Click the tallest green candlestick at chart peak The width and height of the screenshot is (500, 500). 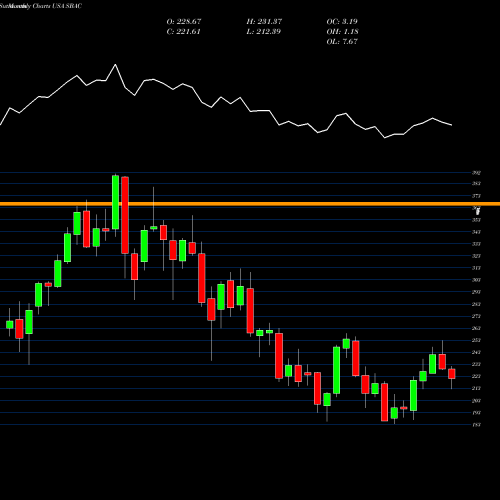(115, 202)
